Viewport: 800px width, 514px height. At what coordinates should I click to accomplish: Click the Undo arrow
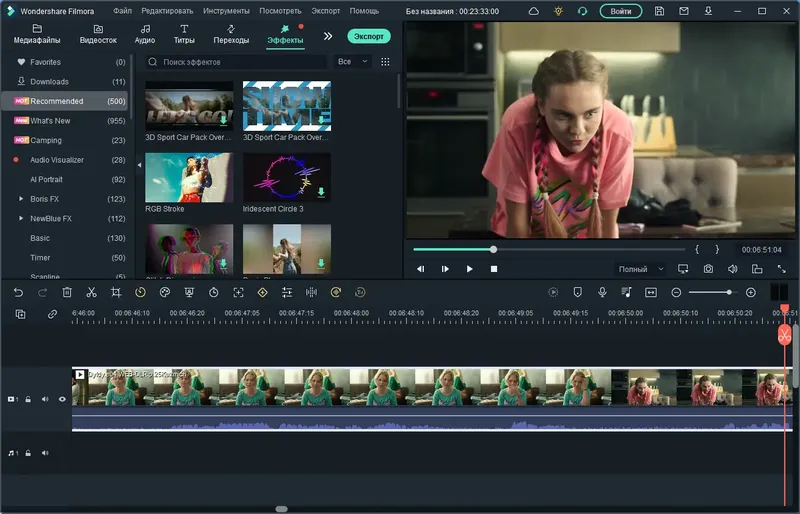point(18,292)
